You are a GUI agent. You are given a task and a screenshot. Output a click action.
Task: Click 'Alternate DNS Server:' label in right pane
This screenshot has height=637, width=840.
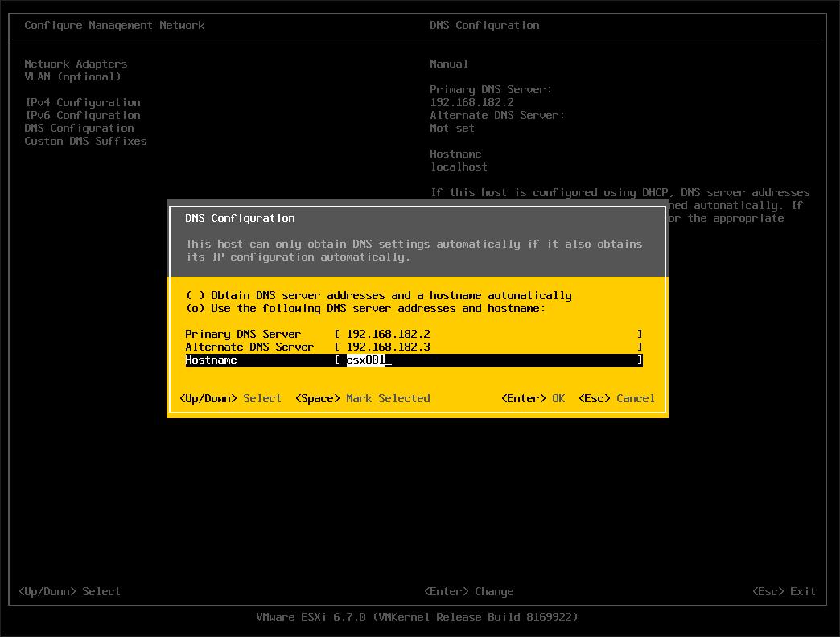497,115
